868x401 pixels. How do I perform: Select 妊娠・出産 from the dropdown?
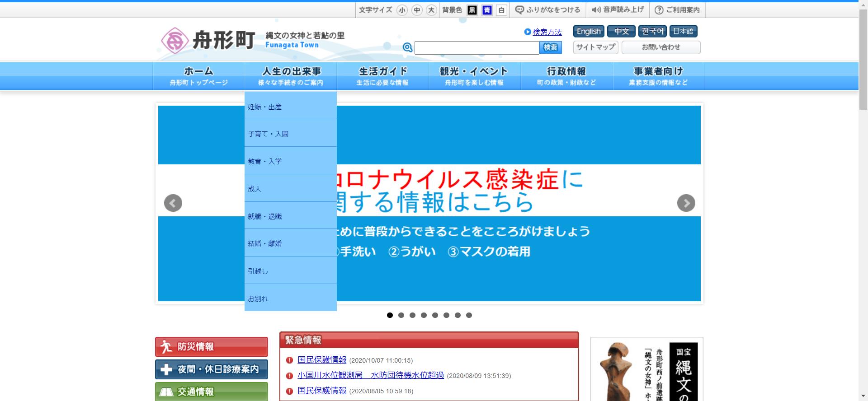(291, 107)
